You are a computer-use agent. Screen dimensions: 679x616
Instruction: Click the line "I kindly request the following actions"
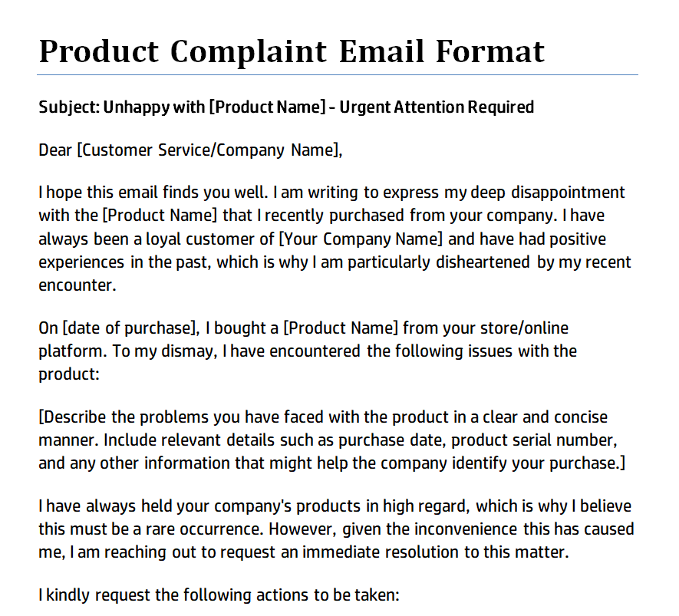(219, 595)
